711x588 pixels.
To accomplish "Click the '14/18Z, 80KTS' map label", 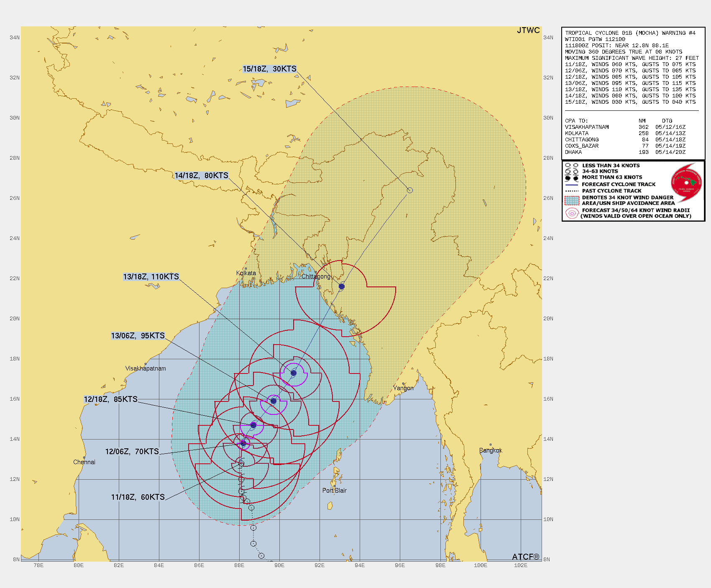I will 202,176.
